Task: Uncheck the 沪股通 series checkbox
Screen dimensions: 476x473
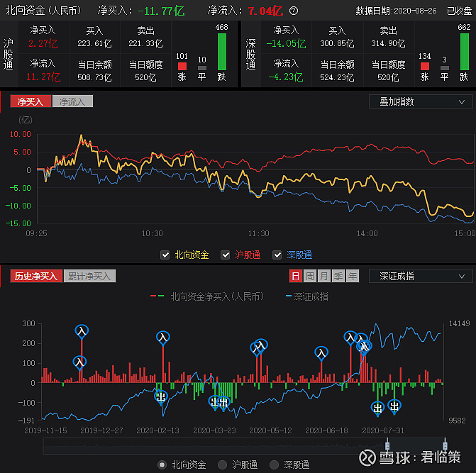Action: [x=226, y=255]
